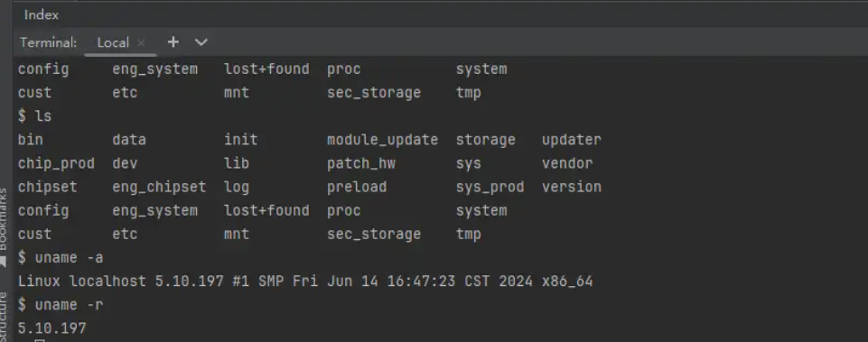868x342 pixels.
Task: Expand the terminal options chevron dropdown
Action: pyautogui.click(x=201, y=42)
